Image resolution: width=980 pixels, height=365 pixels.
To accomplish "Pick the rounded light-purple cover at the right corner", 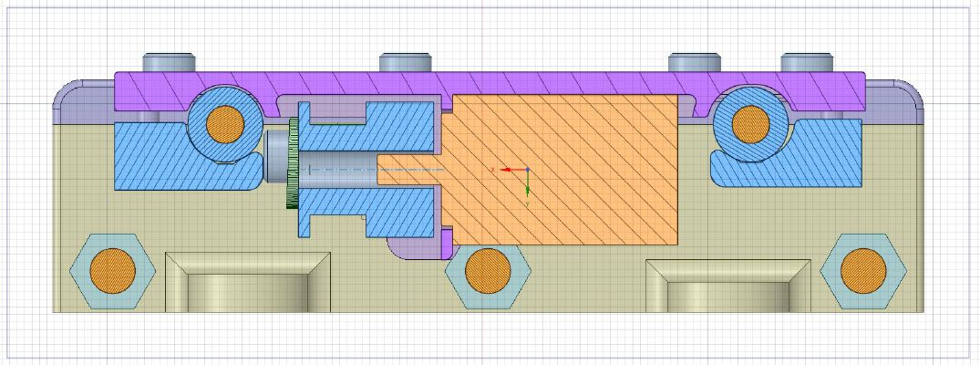I will point(895,103).
